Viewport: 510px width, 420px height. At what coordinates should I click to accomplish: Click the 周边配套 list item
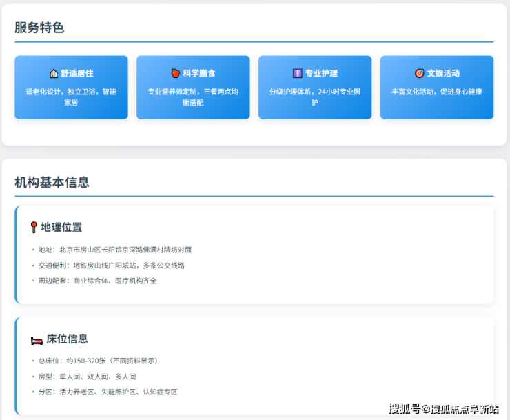[x=97, y=281]
